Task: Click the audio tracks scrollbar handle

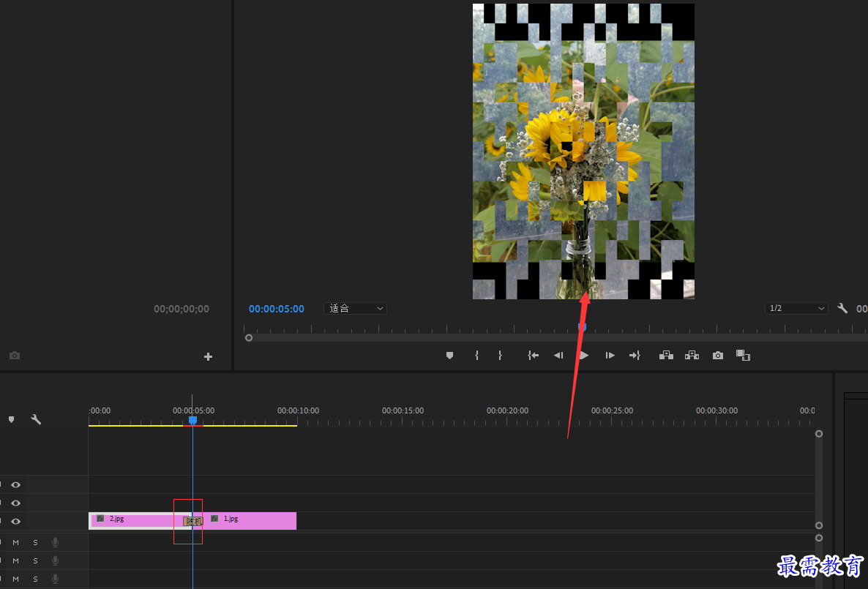Action: 819,538
